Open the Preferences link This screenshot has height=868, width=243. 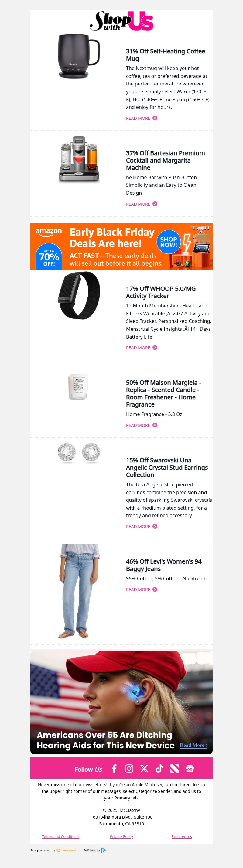coord(182,837)
